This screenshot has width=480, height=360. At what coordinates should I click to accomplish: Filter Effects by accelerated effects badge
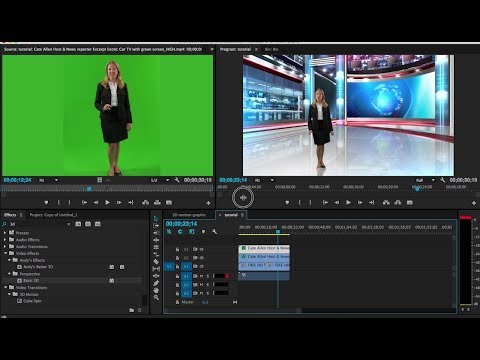click(x=78, y=224)
